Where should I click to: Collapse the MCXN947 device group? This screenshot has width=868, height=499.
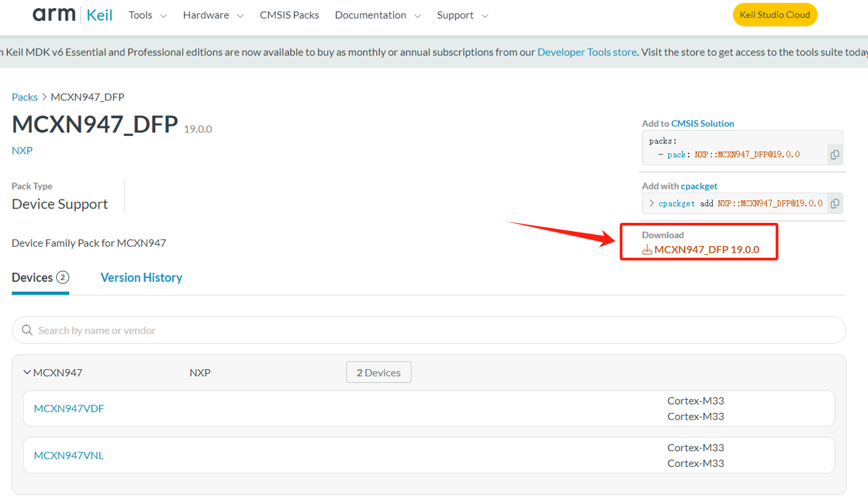pyautogui.click(x=27, y=373)
